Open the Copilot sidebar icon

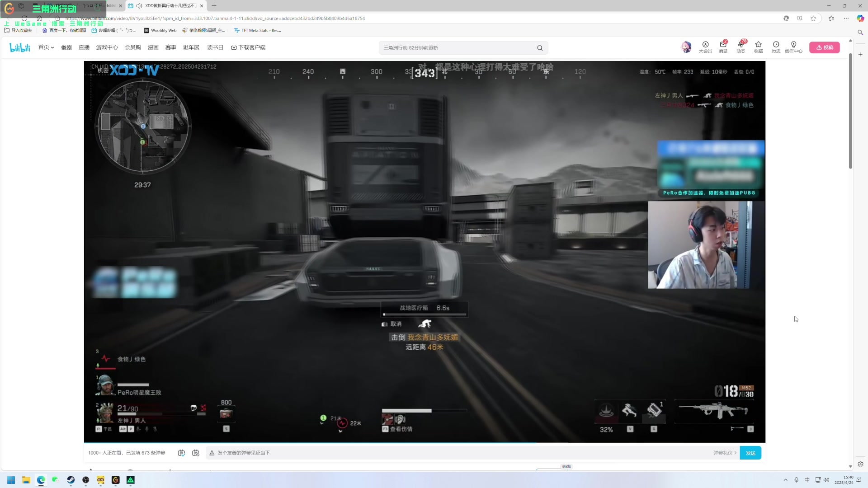(x=860, y=19)
